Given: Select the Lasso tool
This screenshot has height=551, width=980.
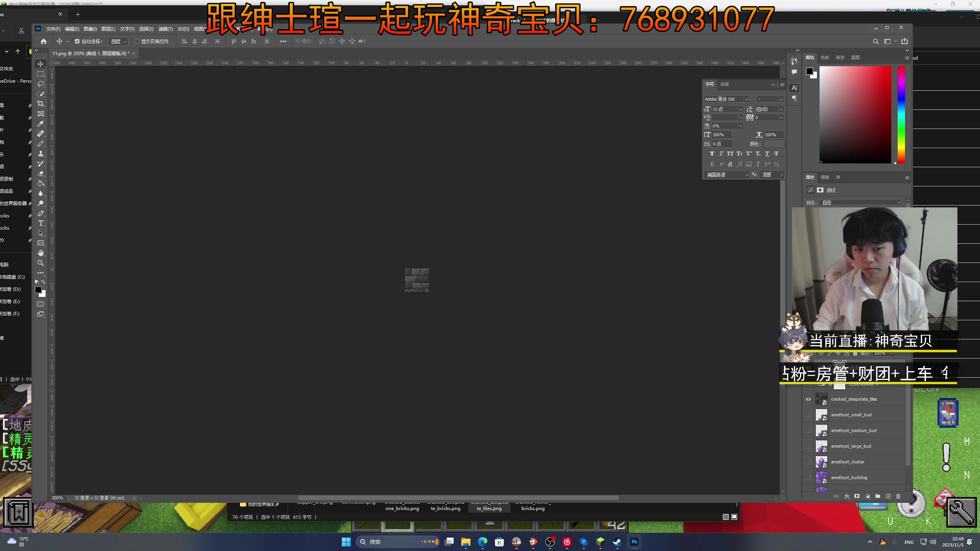Looking at the screenshot, I should click(41, 84).
